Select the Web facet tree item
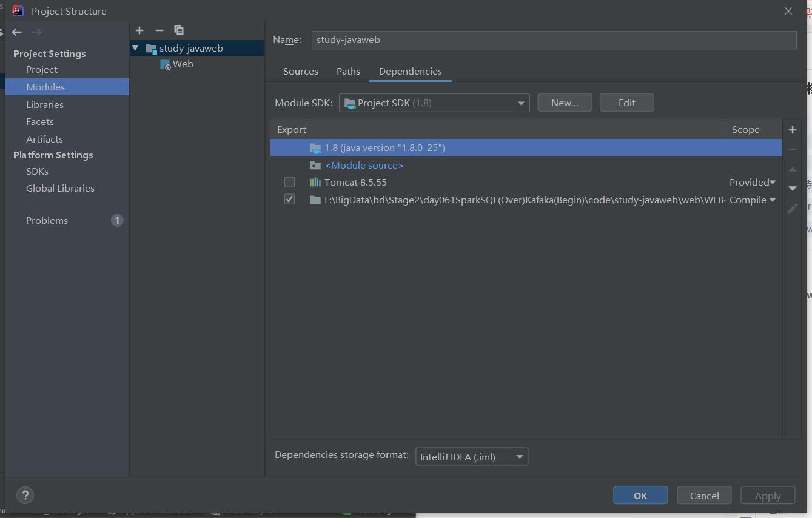 point(183,64)
